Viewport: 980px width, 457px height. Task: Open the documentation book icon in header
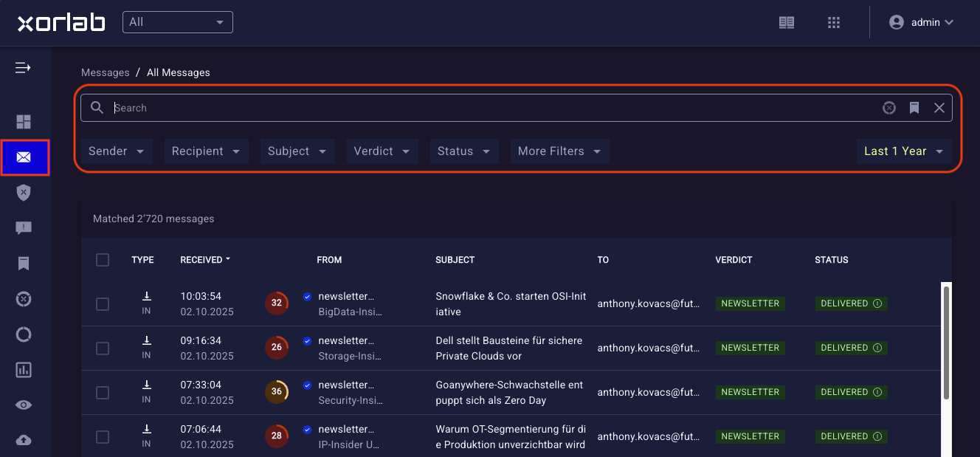[x=787, y=22]
